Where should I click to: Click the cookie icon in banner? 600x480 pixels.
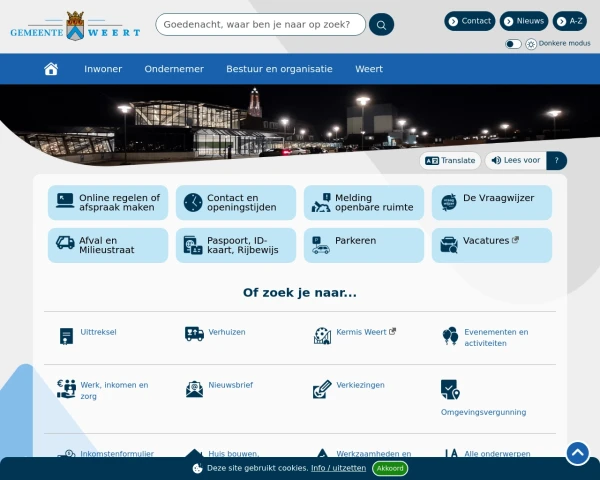197,468
